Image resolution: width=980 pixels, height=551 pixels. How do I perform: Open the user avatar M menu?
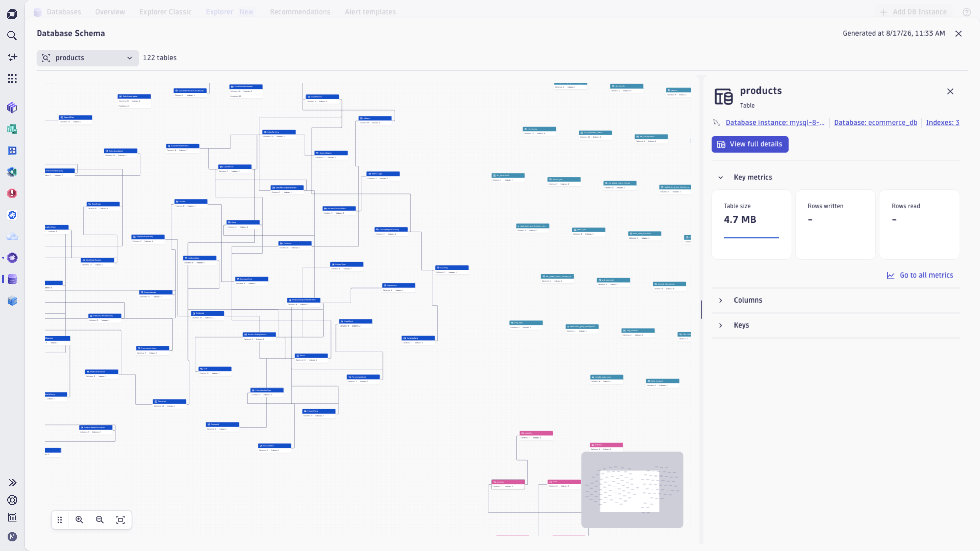click(x=12, y=536)
